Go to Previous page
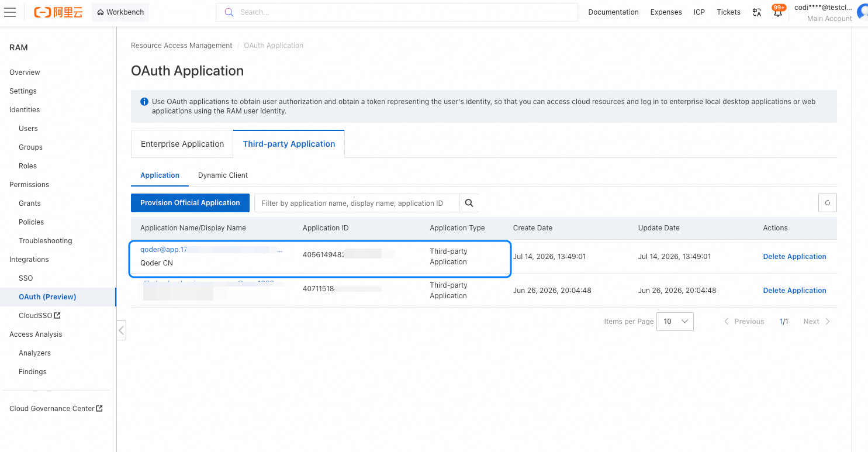 point(744,322)
